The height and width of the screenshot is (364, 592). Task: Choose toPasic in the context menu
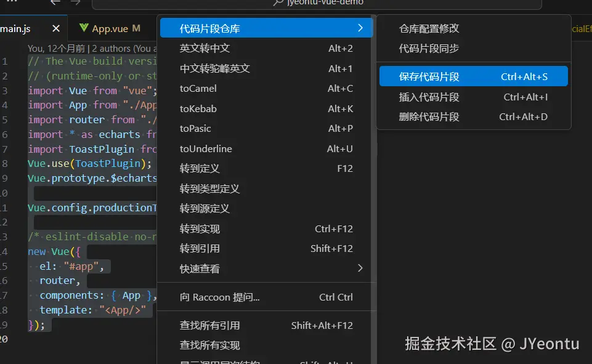coord(266,128)
